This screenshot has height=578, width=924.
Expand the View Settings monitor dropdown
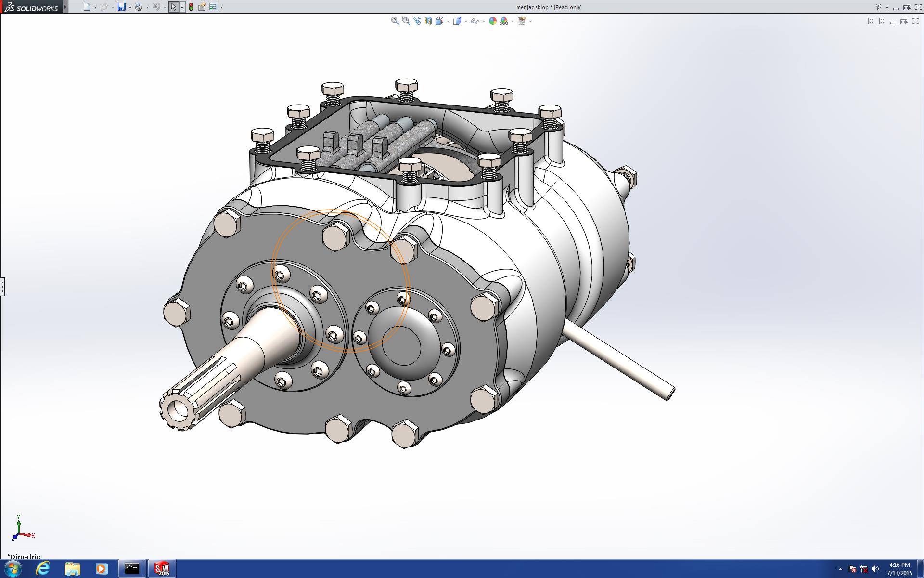[x=530, y=21]
